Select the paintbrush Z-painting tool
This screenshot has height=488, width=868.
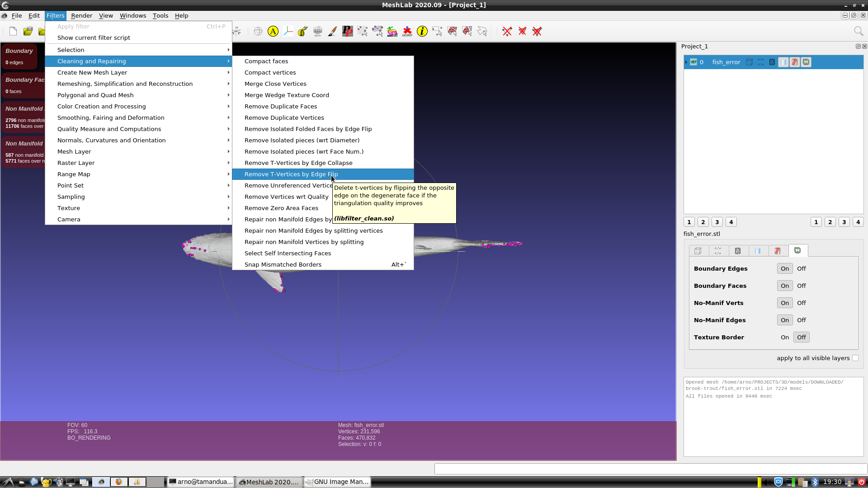(332, 31)
